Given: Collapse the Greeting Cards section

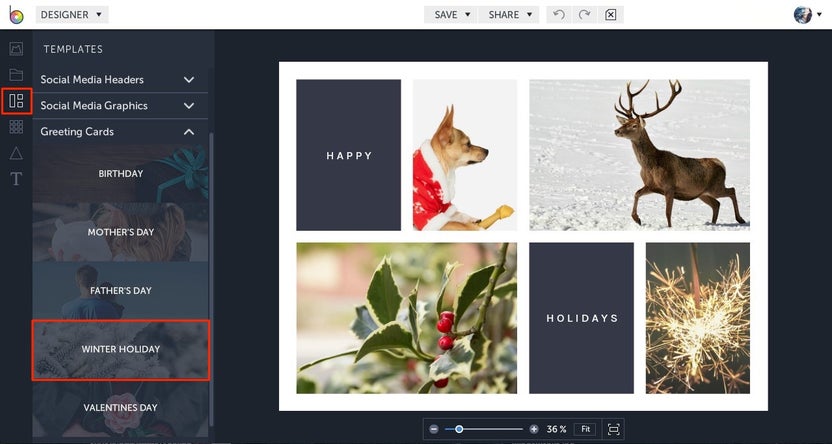Looking at the screenshot, I should [120, 132].
